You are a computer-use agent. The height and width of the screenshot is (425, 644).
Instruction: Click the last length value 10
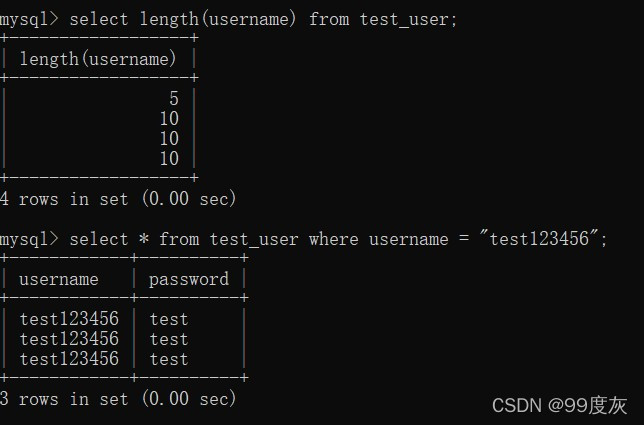169,159
